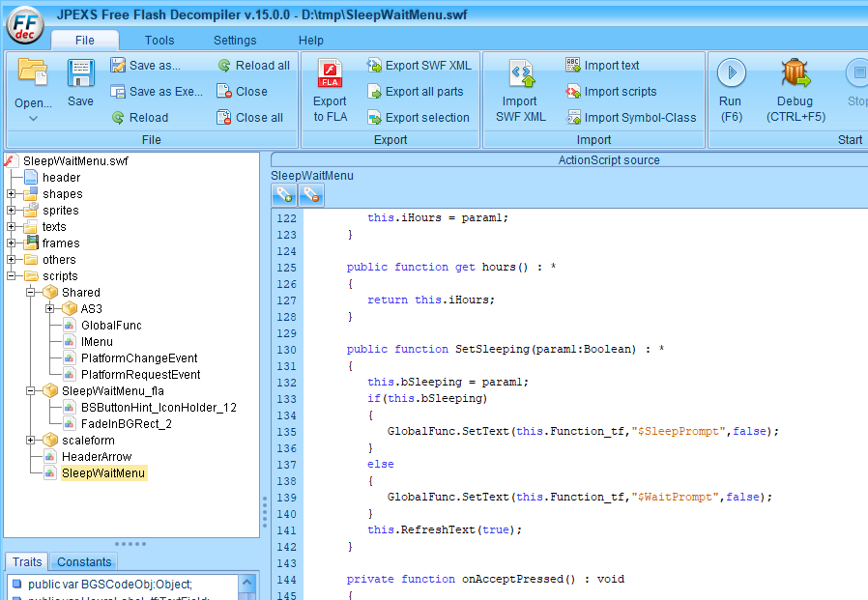Click the Save floppy disk icon

81,73
